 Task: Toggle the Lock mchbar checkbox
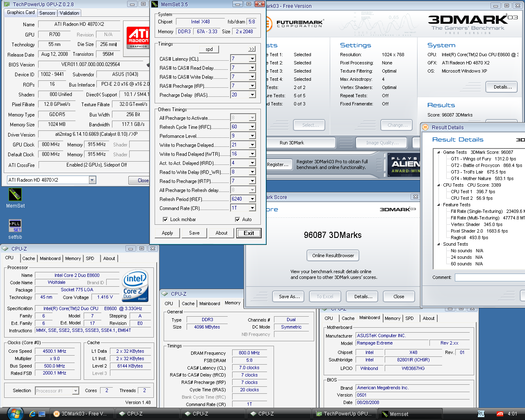[165, 219]
